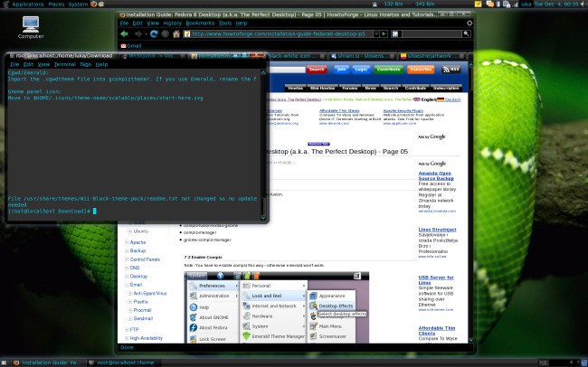Click the home icon in Firefox toolbar
The height and width of the screenshot is (367, 588).
(x=176, y=34)
